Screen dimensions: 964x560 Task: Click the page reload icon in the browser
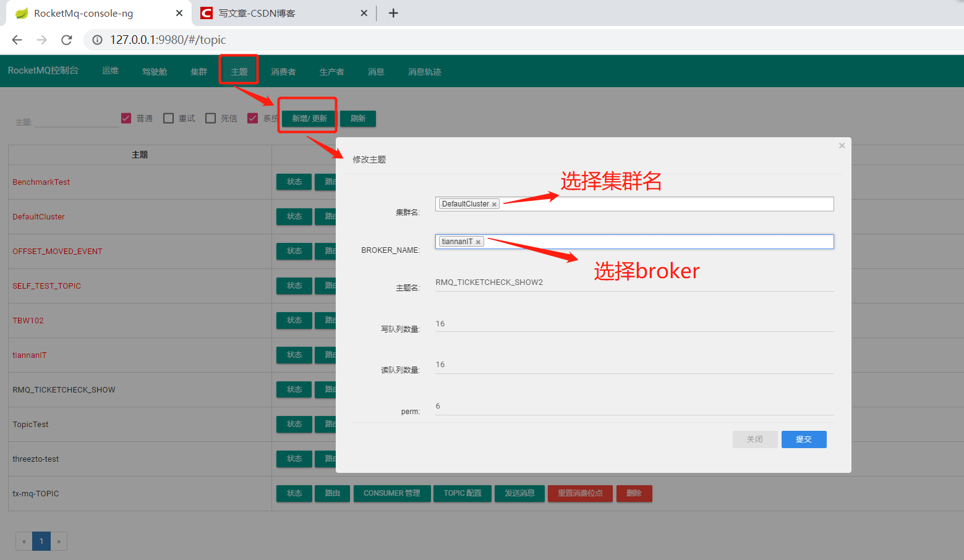point(67,40)
